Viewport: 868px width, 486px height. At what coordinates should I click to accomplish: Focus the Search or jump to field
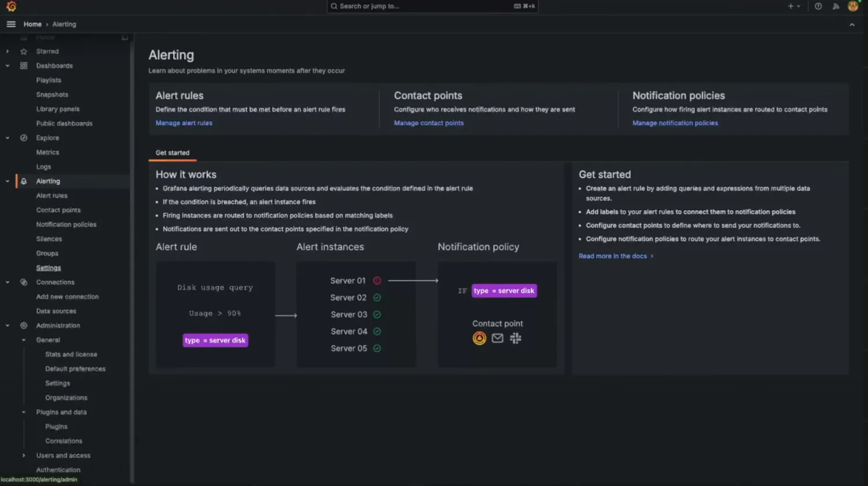pos(432,6)
